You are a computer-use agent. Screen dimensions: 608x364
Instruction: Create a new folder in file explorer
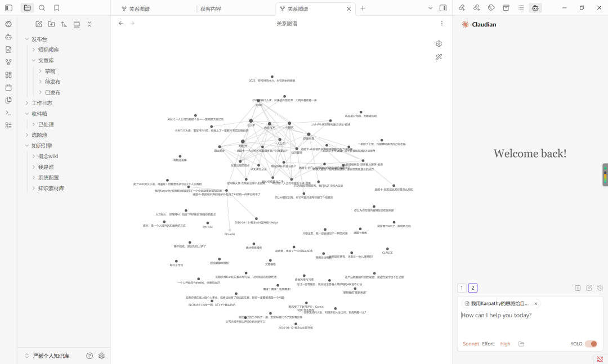[51, 24]
